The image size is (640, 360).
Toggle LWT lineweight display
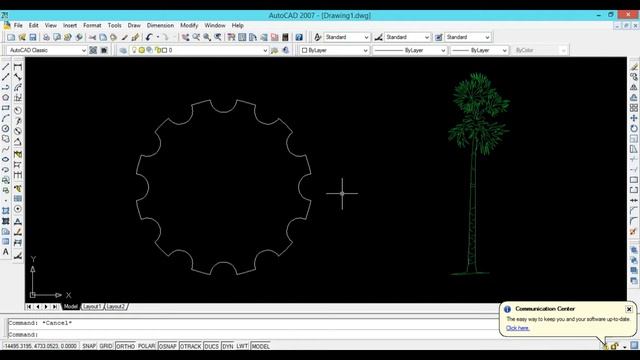coord(242,346)
